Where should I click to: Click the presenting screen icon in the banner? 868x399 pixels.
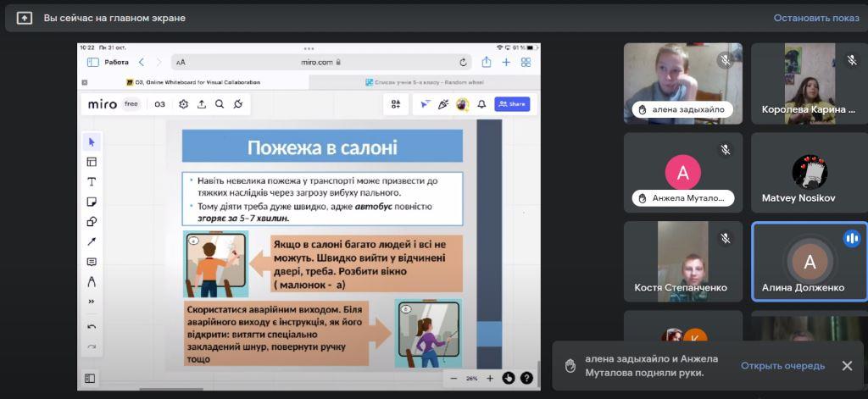[x=25, y=19]
